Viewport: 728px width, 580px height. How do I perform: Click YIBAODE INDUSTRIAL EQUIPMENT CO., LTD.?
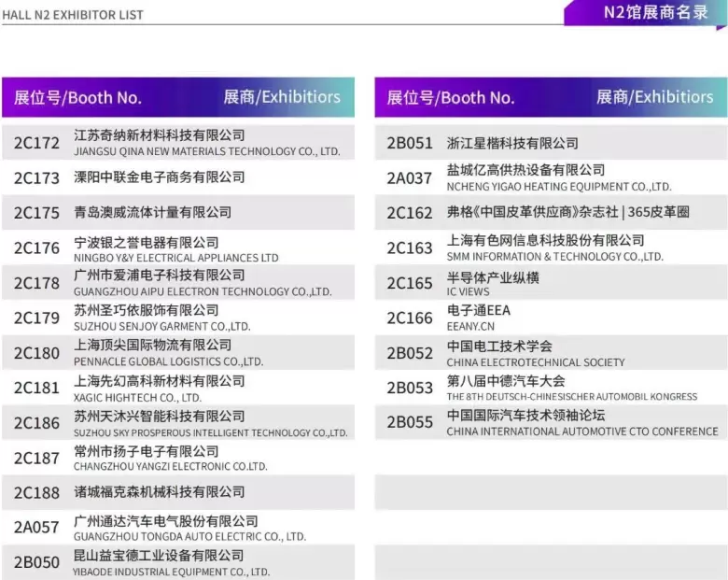[171, 573]
